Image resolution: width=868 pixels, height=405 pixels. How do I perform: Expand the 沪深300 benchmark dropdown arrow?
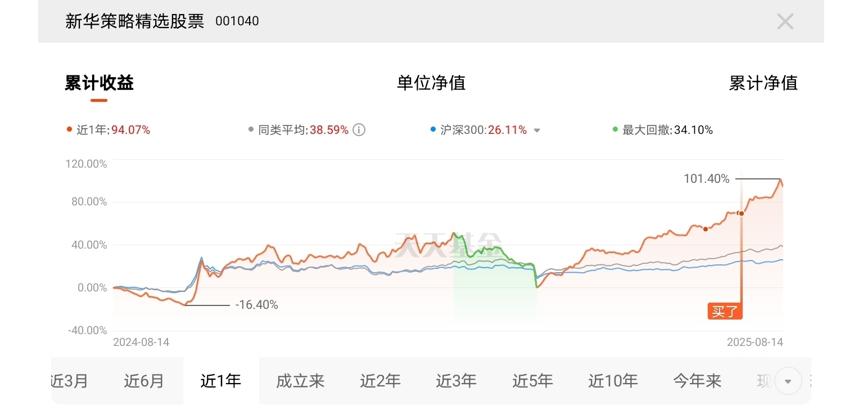click(536, 130)
